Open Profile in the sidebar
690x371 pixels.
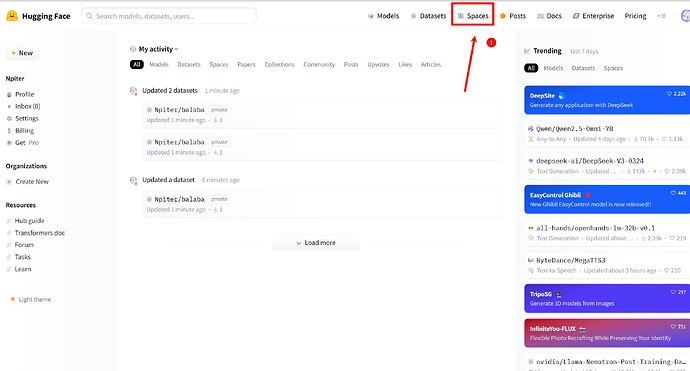coord(20,94)
